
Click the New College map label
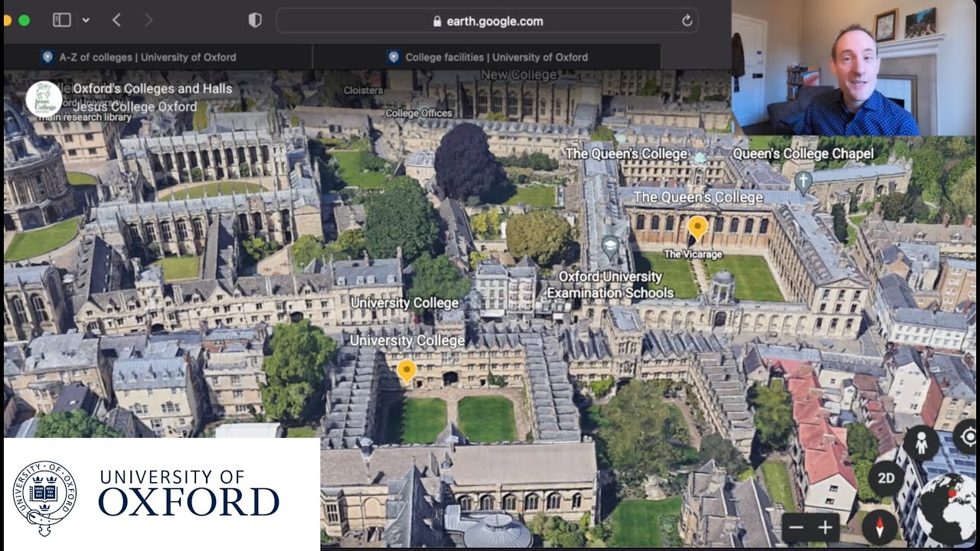[518, 75]
